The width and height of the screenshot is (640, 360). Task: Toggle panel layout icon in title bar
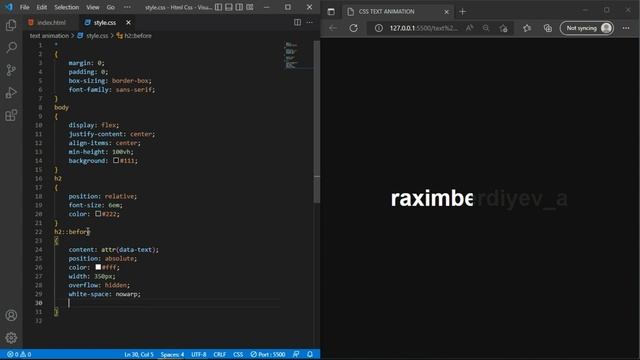tap(229, 7)
